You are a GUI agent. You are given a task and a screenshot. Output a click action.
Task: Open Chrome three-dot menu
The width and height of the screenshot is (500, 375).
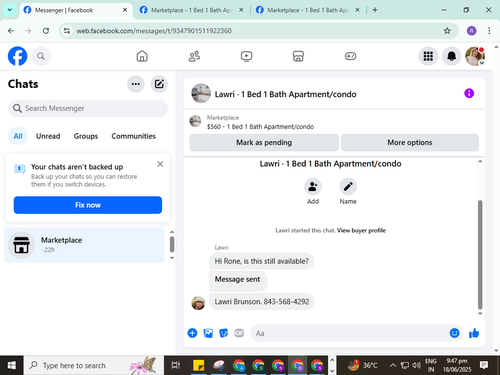[489, 31]
